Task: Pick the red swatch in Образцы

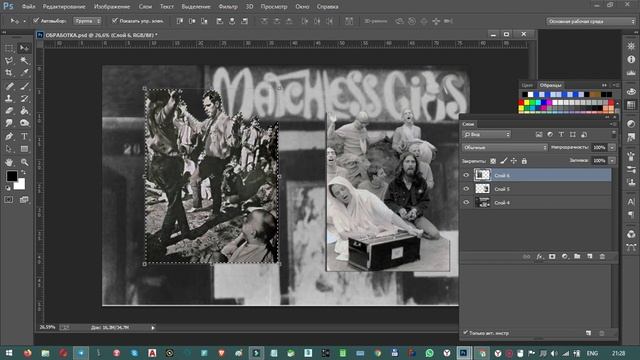Action: coord(521,102)
